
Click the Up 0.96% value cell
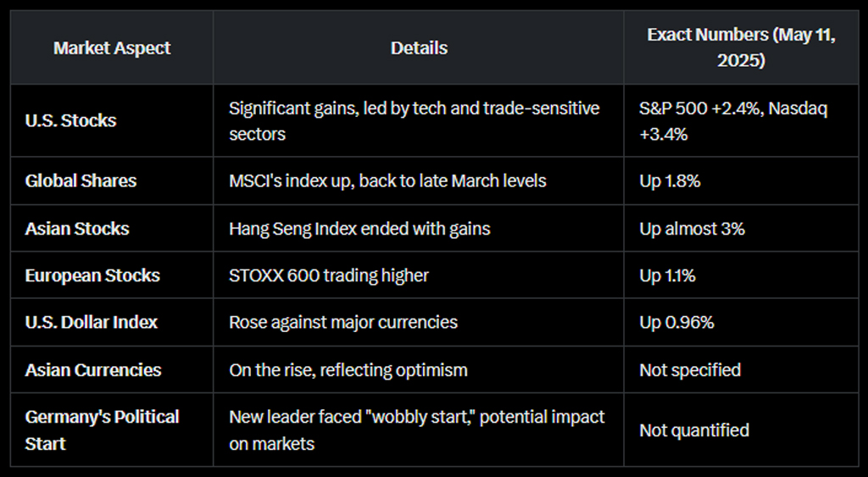[676, 322]
